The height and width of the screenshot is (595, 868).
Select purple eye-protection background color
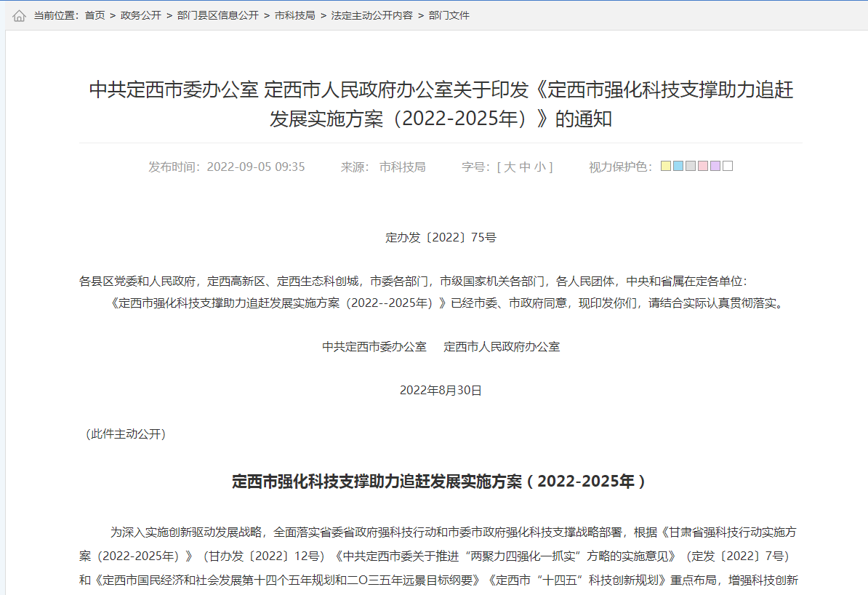[x=715, y=166]
